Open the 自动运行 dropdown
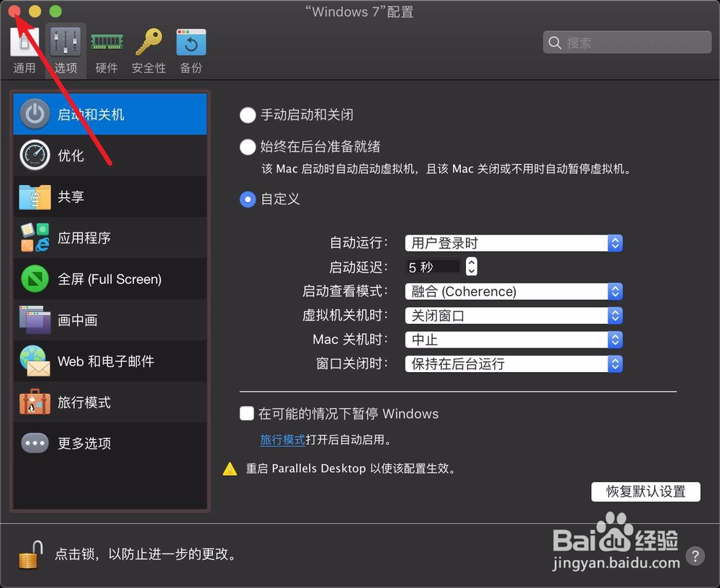 pyautogui.click(x=513, y=243)
